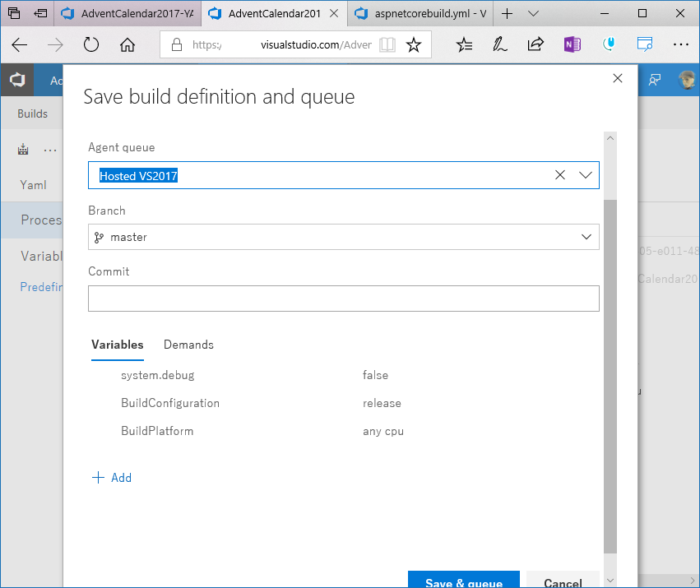Click the site lock security icon
The width and height of the screenshot is (700, 588).
(177, 44)
